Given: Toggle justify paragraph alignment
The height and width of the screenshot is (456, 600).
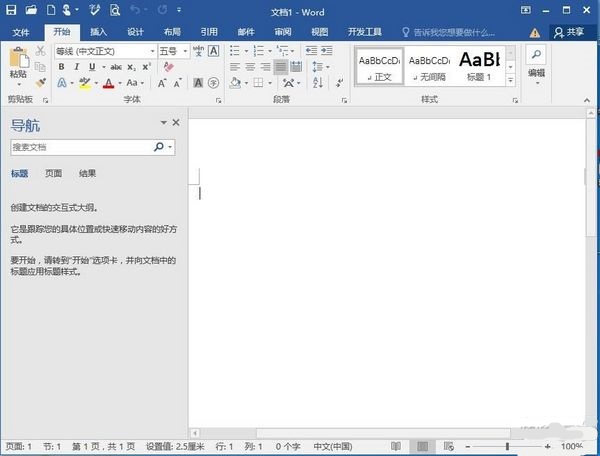Looking at the screenshot, I should pyautogui.click(x=281, y=67).
